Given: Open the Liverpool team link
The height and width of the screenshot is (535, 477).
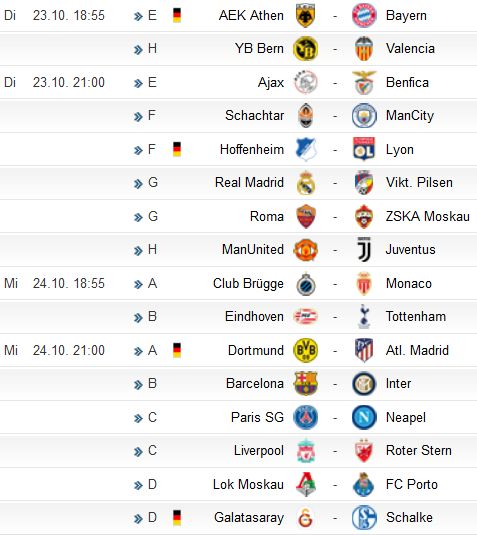Looking at the screenshot, I should [x=259, y=451].
